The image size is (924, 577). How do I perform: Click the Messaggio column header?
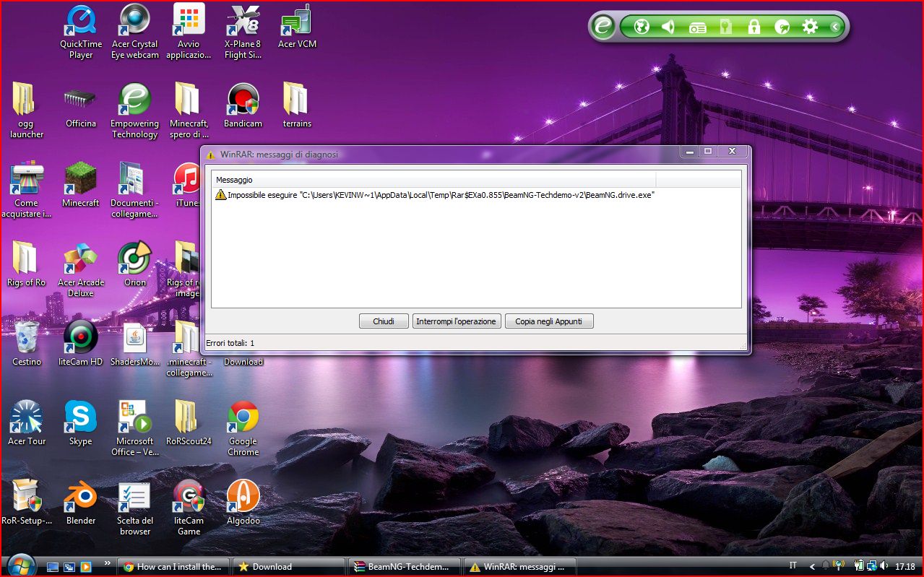(433, 179)
